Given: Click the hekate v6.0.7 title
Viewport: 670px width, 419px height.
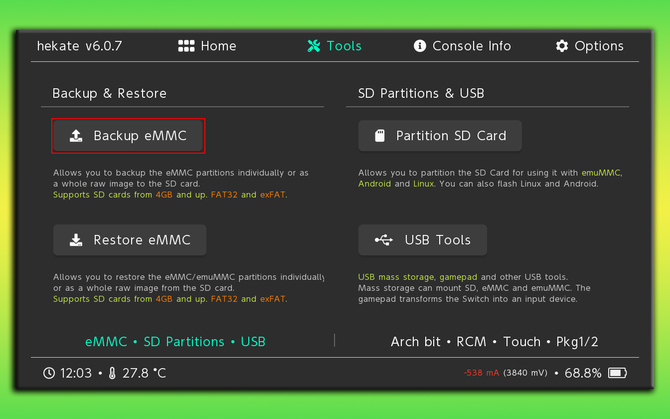Looking at the screenshot, I should coord(79,46).
